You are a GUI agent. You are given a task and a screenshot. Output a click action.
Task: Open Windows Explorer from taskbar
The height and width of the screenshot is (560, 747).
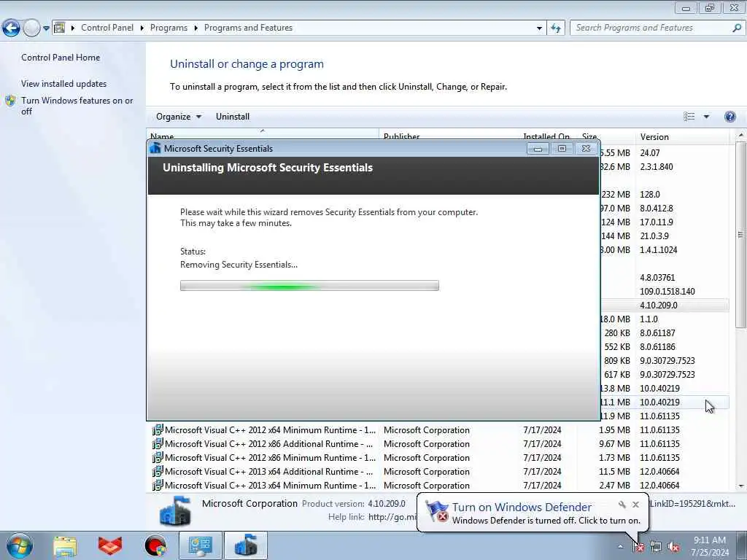(65, 546)
